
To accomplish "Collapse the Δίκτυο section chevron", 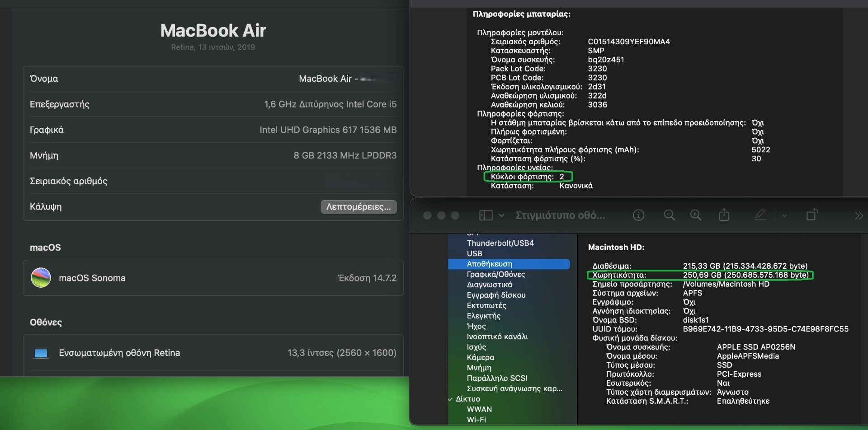I will click(x=450, y=399).
